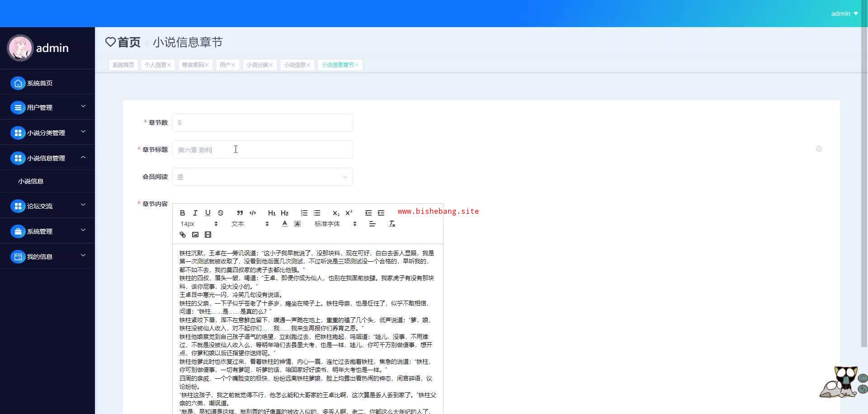Expand the 小说分类管理 sidebar menu

tap(47, 132)
